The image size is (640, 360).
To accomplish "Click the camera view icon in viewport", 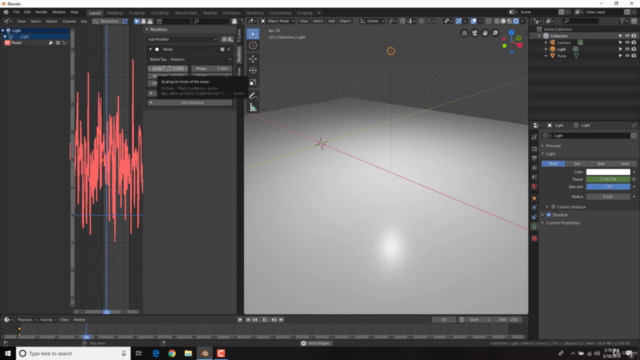I will pyautogui.click(x=475, y=33).
